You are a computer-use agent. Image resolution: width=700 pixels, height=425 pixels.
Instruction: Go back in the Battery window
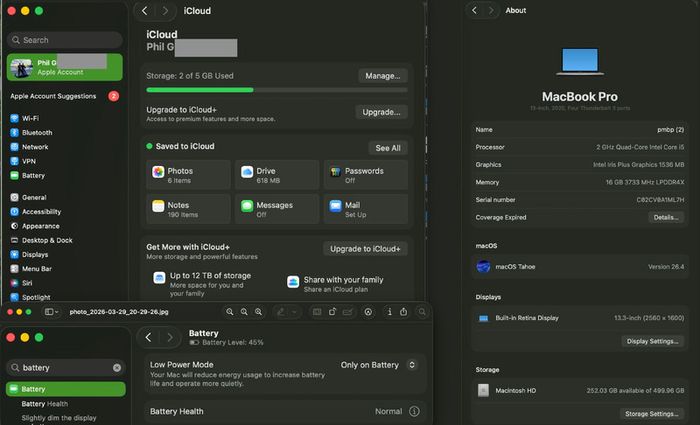tap(148, 338)
